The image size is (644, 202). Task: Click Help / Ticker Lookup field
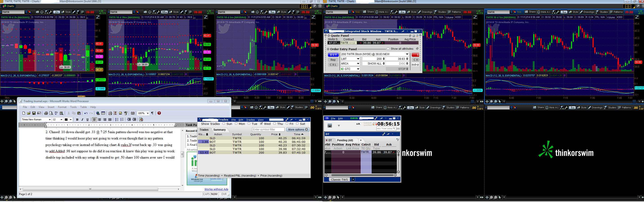(386, 129)
